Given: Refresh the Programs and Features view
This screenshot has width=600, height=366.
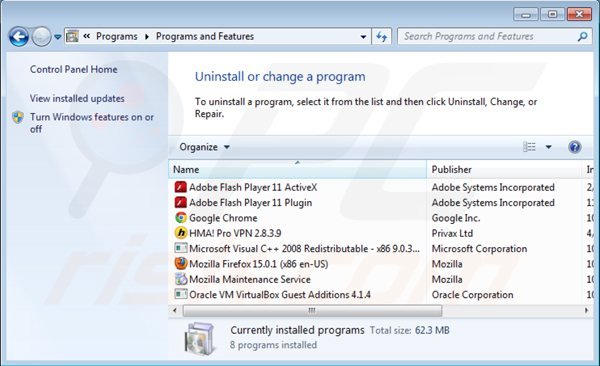Looking at the screenshot, I should 382,37.
